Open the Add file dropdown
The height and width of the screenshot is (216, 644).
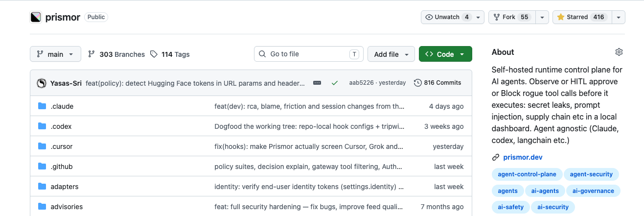point(391,54)
